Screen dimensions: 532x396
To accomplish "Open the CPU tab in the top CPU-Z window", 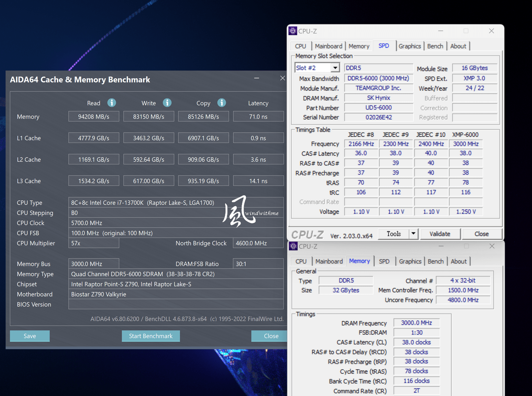I will pyautogui.click(x=300, y=46).
